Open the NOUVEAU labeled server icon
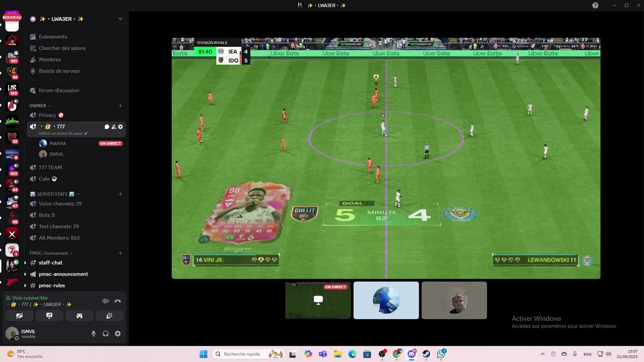644x362 pixels. pos(12,23)
